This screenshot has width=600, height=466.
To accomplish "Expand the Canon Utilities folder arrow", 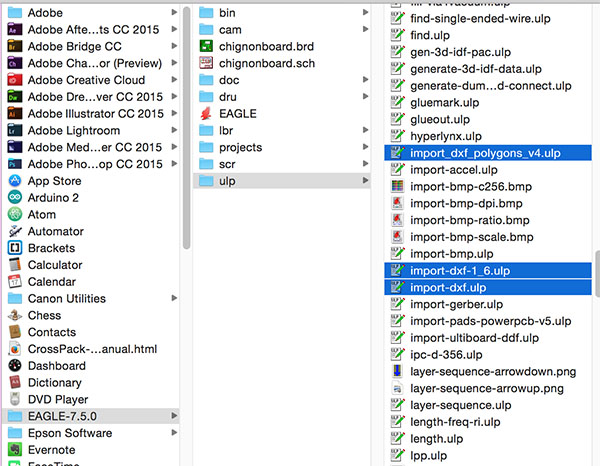I will click(174, 298).
